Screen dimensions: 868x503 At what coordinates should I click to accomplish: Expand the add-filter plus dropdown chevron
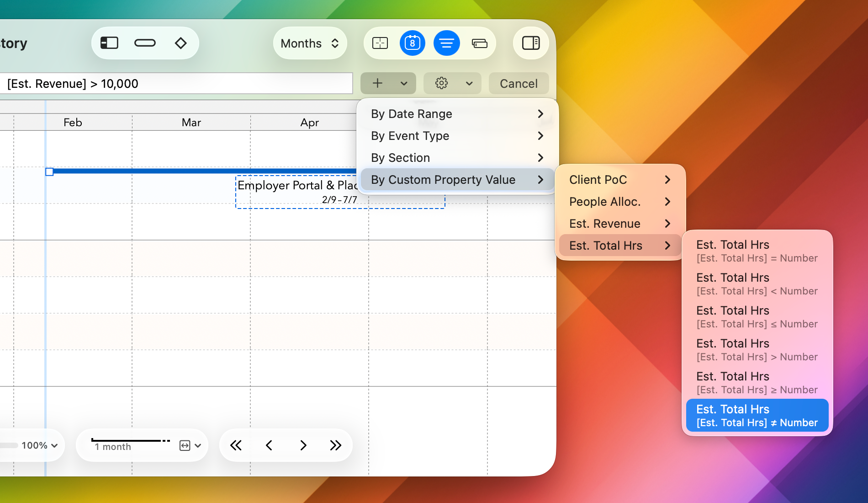(x=403, y=83)
